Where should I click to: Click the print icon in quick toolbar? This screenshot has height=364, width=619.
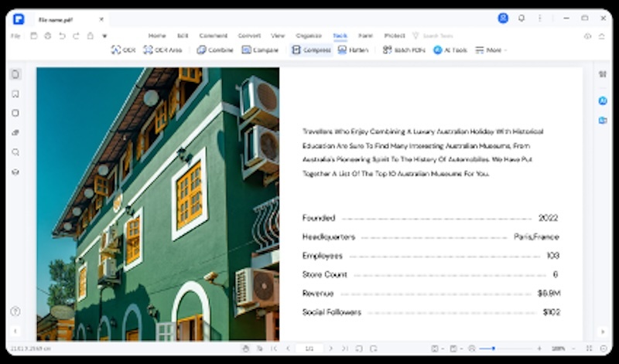point(48,36)
